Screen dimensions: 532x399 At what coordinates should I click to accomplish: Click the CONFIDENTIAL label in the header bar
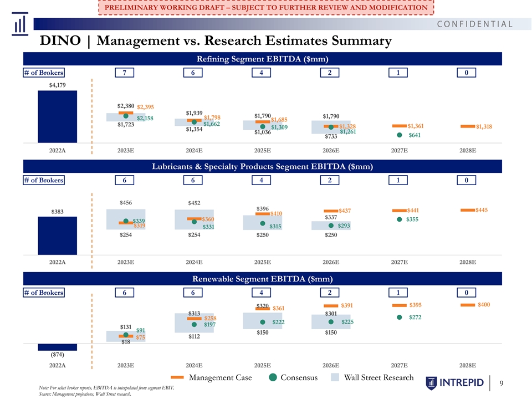475,24
